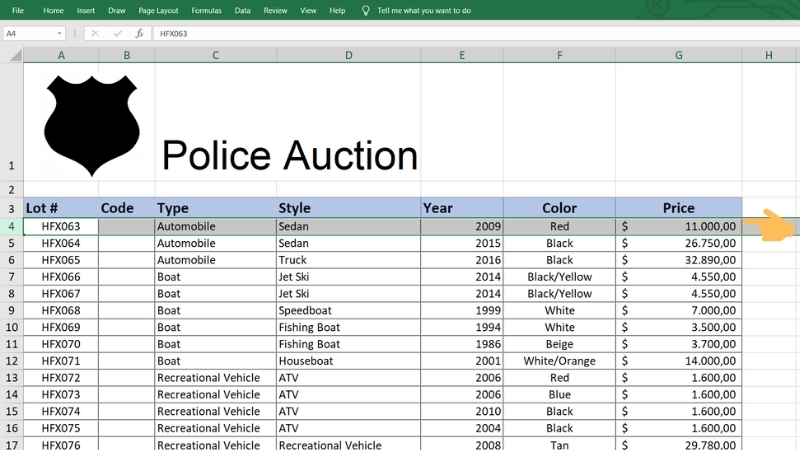Switch to the Home ribbon tab

pyautogui.click(x=53, y=10)
